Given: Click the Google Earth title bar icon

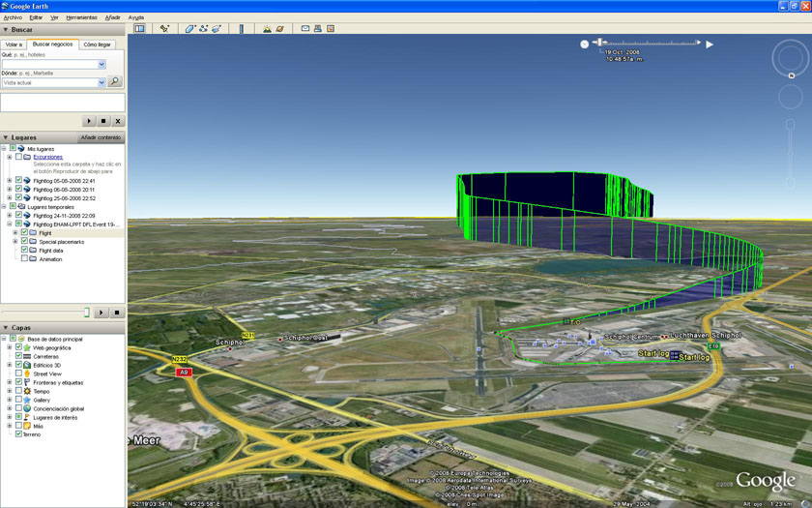Looking at the screenshot, I should [x=5, y=6].
